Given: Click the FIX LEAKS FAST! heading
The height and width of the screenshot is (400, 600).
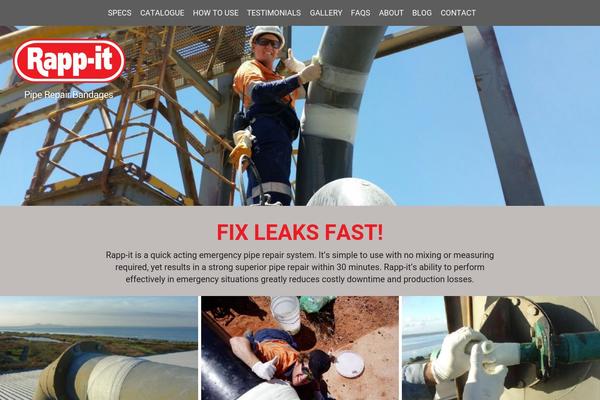Looking at the screenshot, I should [300, 232].
